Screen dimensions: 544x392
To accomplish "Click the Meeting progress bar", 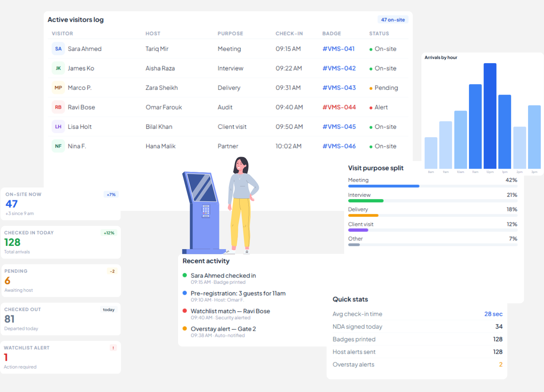I will pyautogui.click(x=433, y=186).
